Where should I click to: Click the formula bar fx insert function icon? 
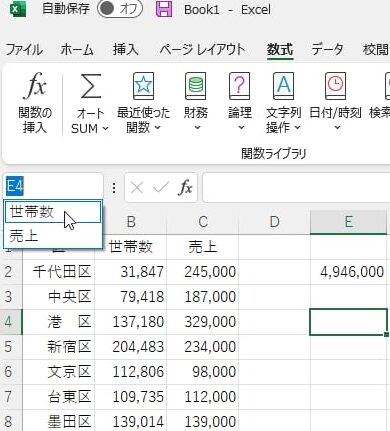tap(185, 188)
